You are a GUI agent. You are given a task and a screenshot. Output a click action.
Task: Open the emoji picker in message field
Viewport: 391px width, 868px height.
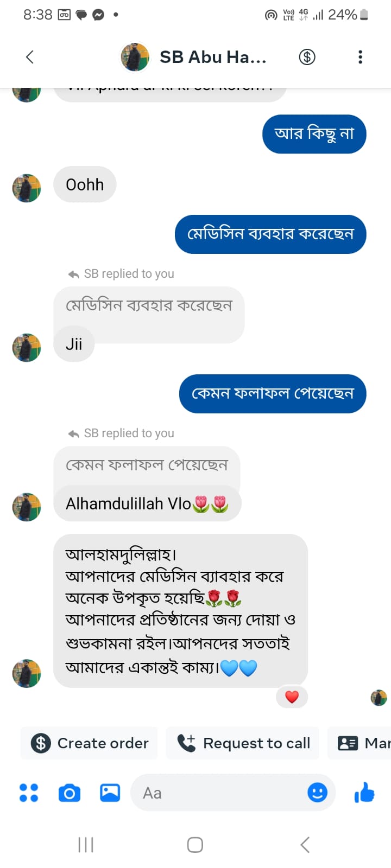tap(317, 793)
